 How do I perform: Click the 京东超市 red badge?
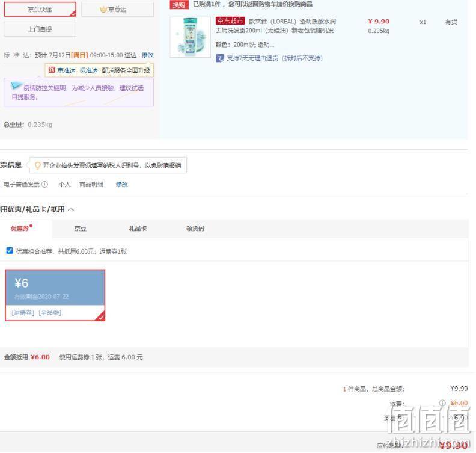click(x=230, y=21)
